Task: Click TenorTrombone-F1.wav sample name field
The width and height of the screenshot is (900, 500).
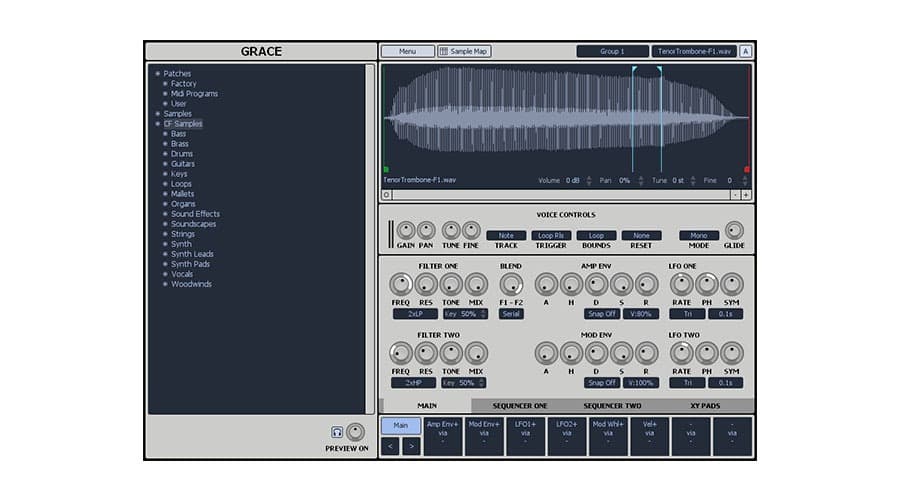Action: (x=694, y=51)
